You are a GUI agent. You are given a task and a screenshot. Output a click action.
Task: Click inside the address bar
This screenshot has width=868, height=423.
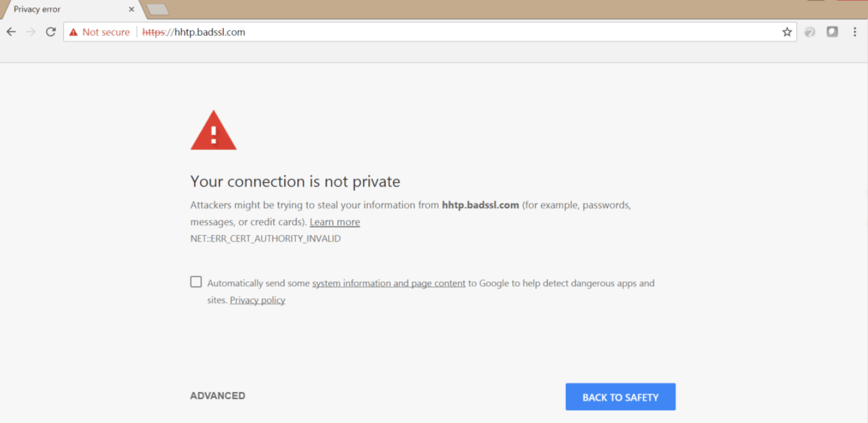378,32
